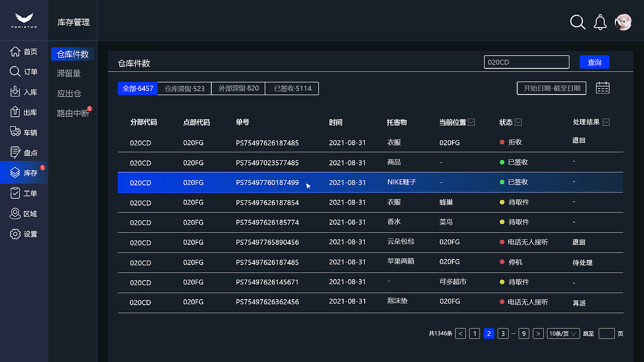Open the 盘点 stocktake icon
644x362 pixels.
pyautogui.click(x=15, y=152)
